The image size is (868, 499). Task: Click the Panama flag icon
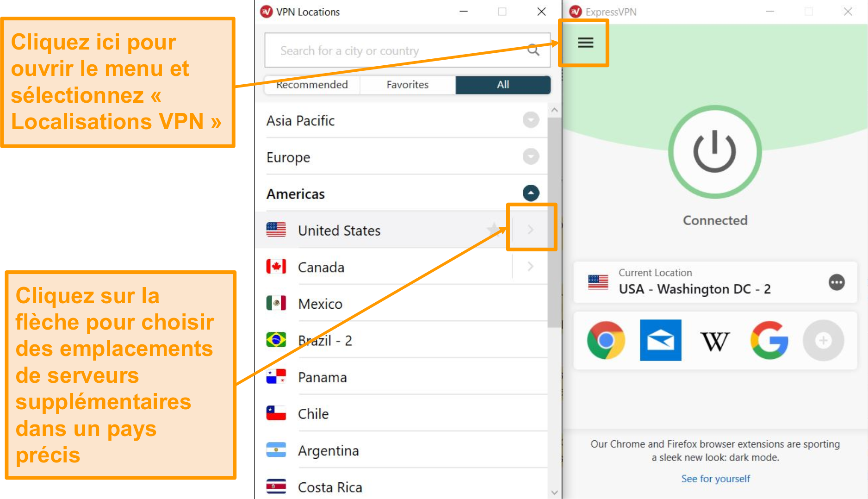click(276, 376)
